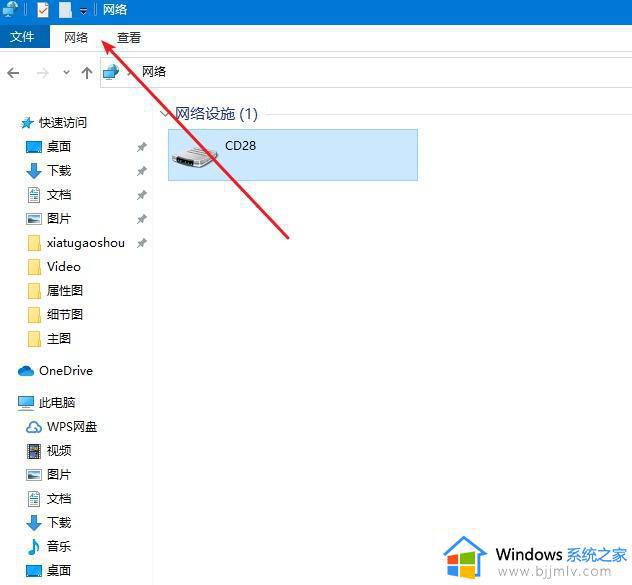The height and width of the screenshot is (585, 632).
Task: Click the OneDrive cloud icon
Action: coord(26,371)
